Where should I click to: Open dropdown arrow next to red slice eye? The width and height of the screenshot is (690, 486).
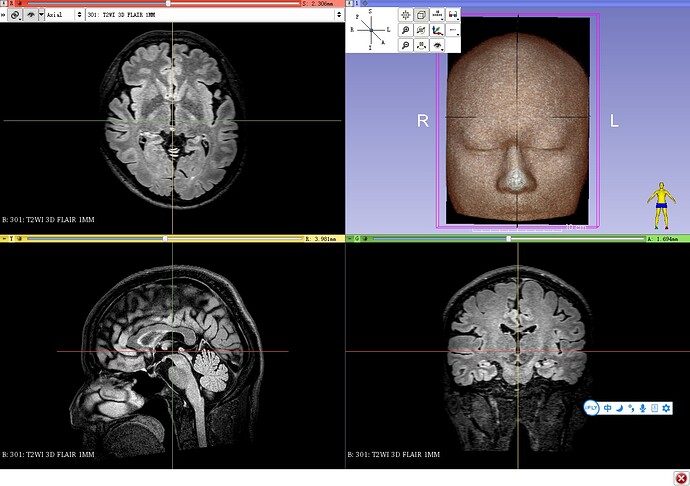point(41,15)
